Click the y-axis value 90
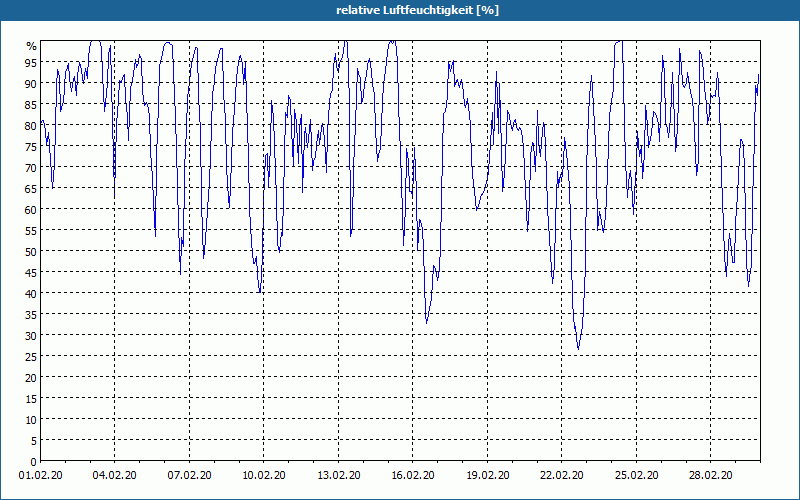800x500 pixels. [x=31, y=83]
